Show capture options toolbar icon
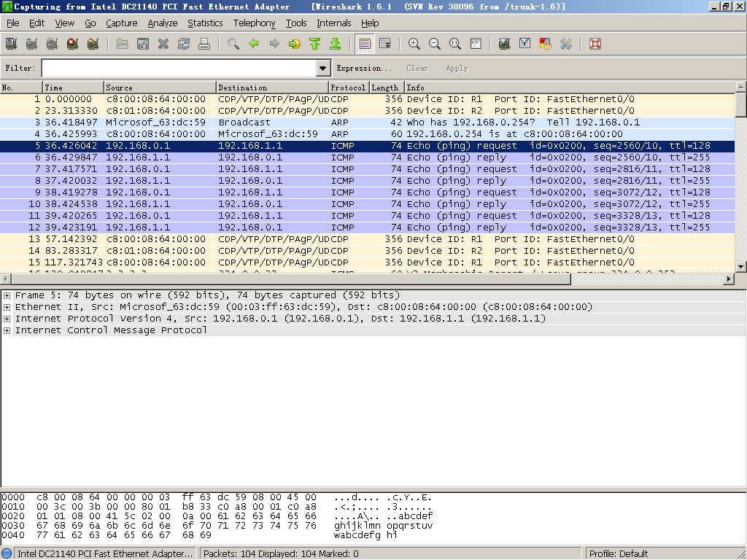Screen dimensions: 747x560 click(x=32, y=44)
